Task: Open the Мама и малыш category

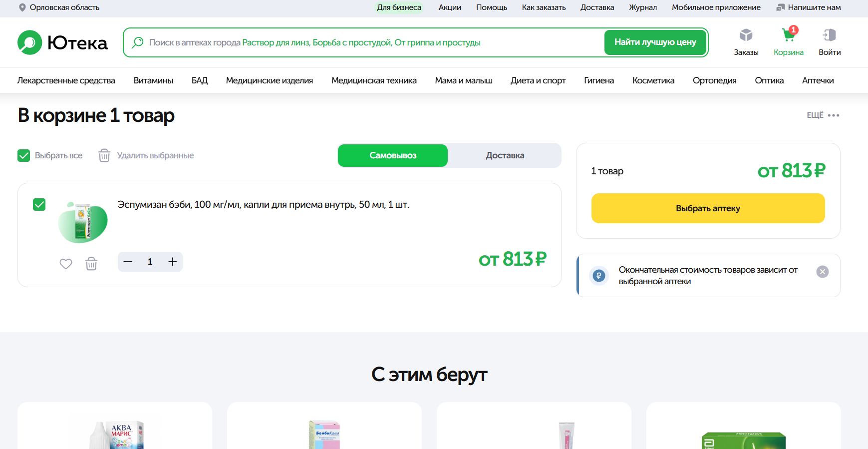Action: [x=463, y=80]
